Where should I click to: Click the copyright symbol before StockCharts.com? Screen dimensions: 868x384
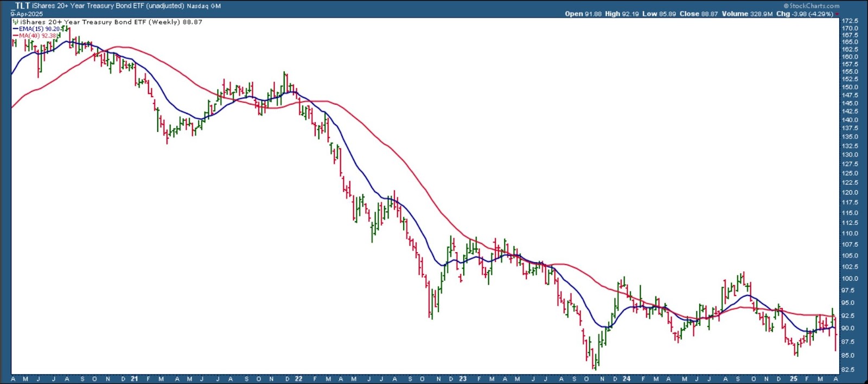(786, 6)
